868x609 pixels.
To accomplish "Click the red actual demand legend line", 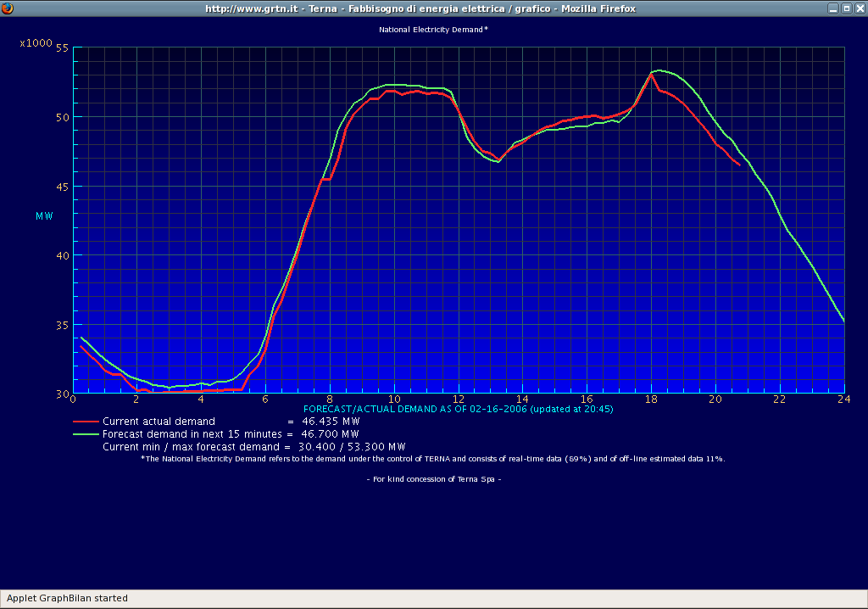I will 86,422.
